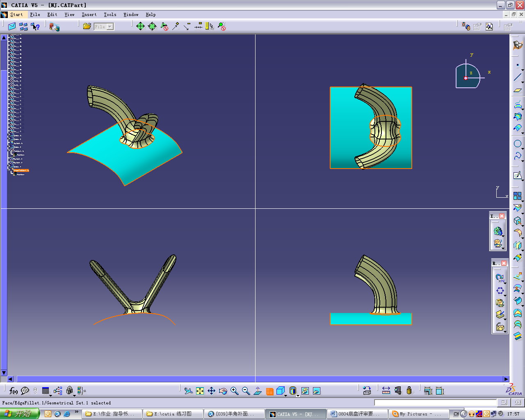This screenshot has width=525, height=420.
Task: Click the Sketcher icon in right toolbar
Action: (518, 176)
